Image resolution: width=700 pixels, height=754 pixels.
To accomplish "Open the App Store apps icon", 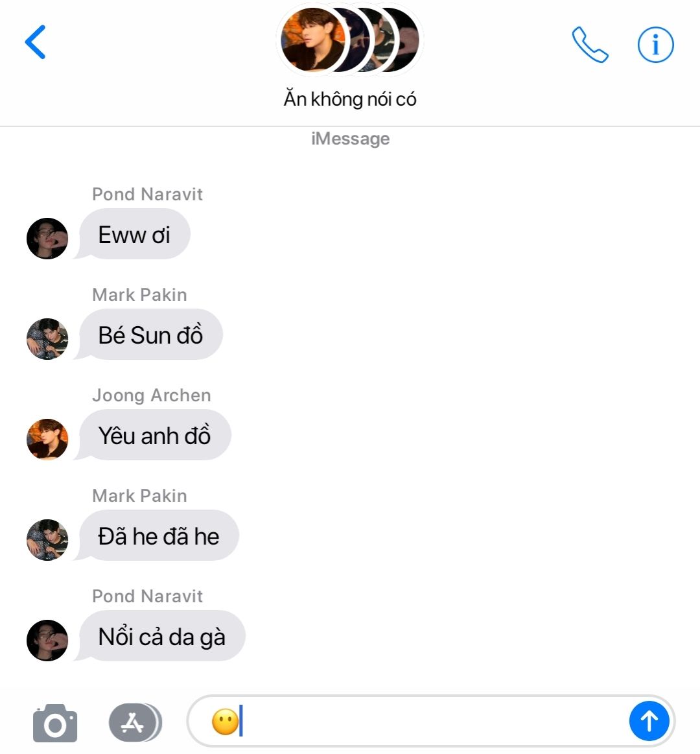I will point(135,722).
